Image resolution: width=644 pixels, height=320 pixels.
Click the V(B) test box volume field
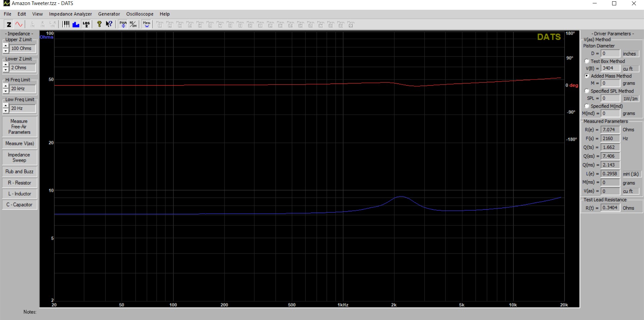[610, 68]
